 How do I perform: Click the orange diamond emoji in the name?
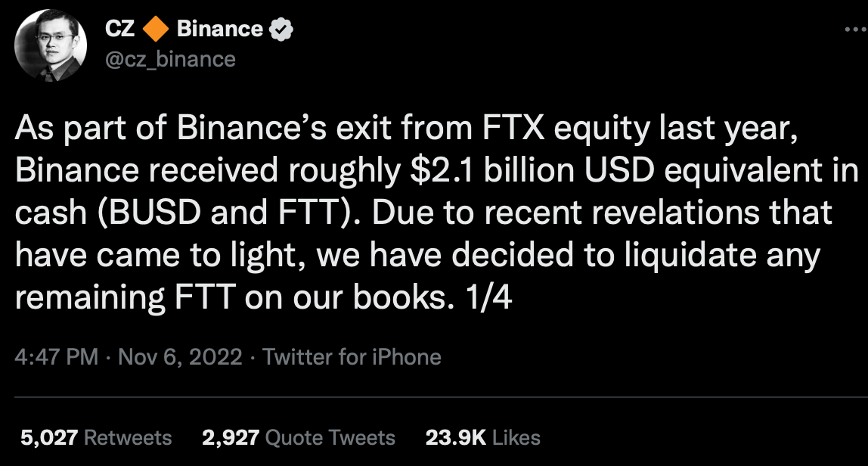pos(154,29)
